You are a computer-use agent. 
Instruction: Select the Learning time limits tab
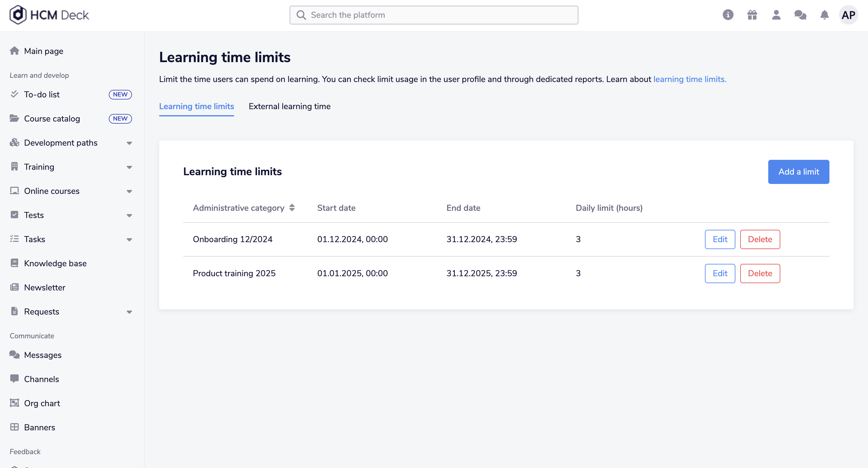197,106
